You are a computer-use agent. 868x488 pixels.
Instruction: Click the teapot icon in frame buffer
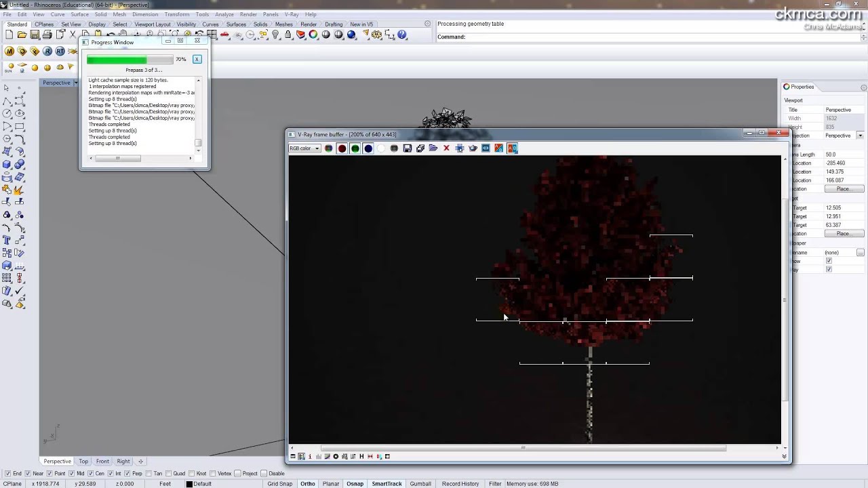pyautogui.click(x=473, y=148)
